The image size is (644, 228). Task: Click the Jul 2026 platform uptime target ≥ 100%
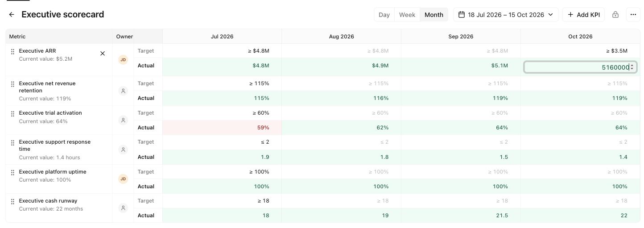[x=258, y=172]
